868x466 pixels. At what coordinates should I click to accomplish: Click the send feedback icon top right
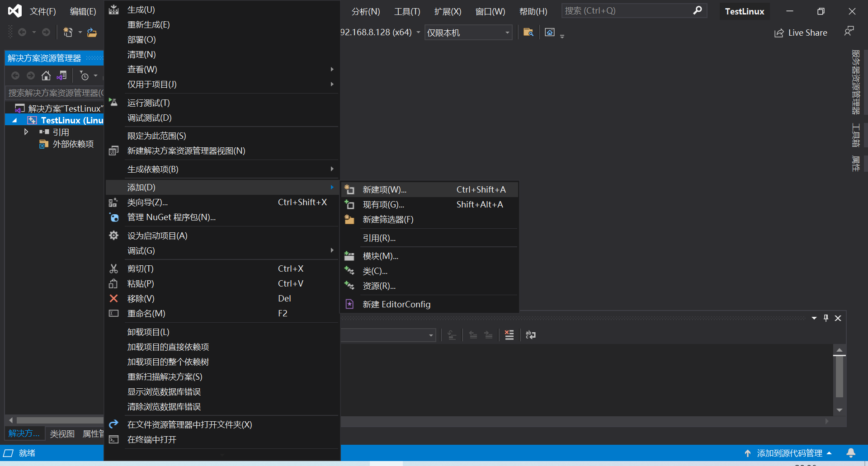tap(849, 31)
